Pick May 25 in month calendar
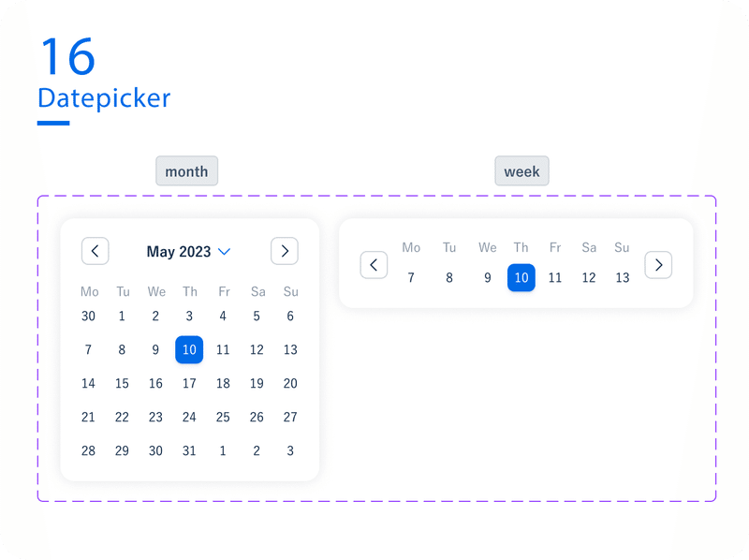The height and width of the screenshot is (560, 749). (223, 417)
